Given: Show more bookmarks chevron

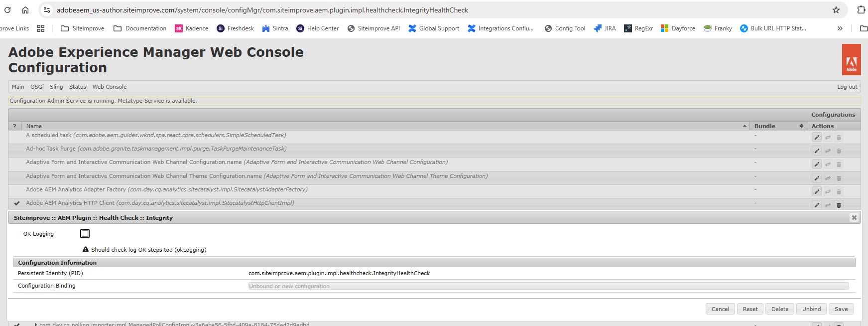Looking at the screenshot, I should pyautogui.click(x=840, y=28).
